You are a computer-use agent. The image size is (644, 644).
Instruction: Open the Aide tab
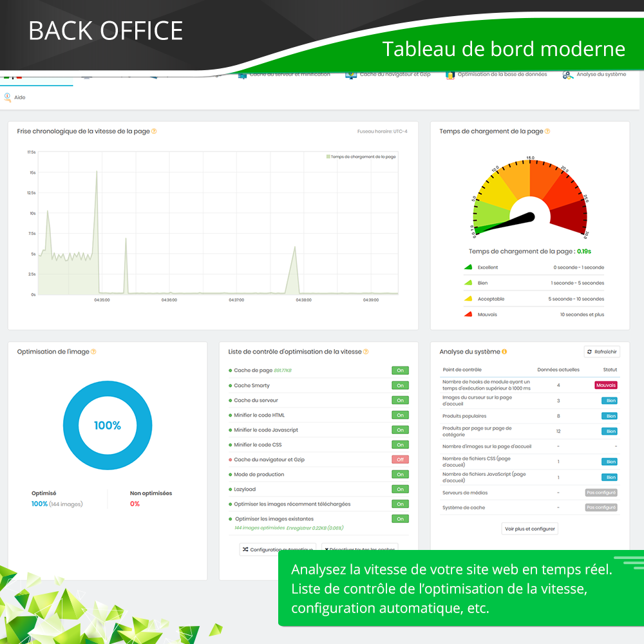coord(19,98)
